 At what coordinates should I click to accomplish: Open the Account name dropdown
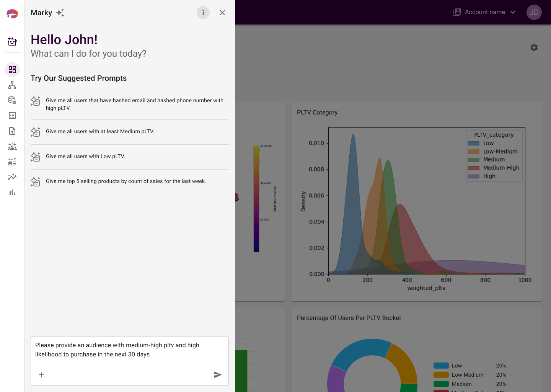[484, 12]
